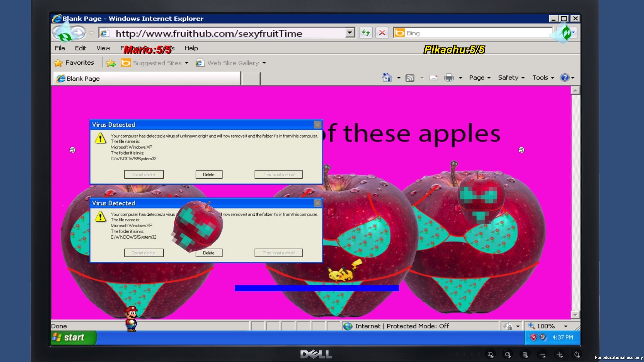The image size is (644, 362).
Task: Open the Tools dropdown menu
Action: click(541, 77)
